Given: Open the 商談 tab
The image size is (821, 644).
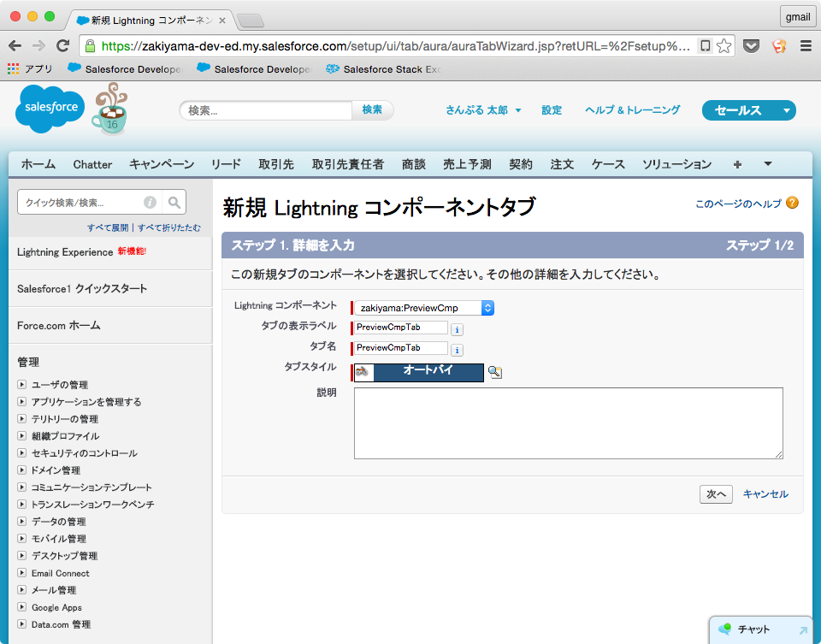Looking at the screenshot, I should point(414,164).
